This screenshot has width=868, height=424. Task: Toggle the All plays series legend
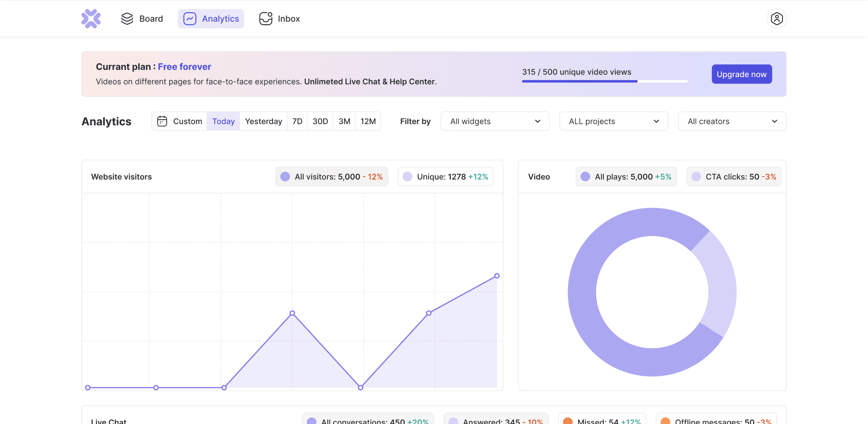pyautogui.click(x=626, y=176)
